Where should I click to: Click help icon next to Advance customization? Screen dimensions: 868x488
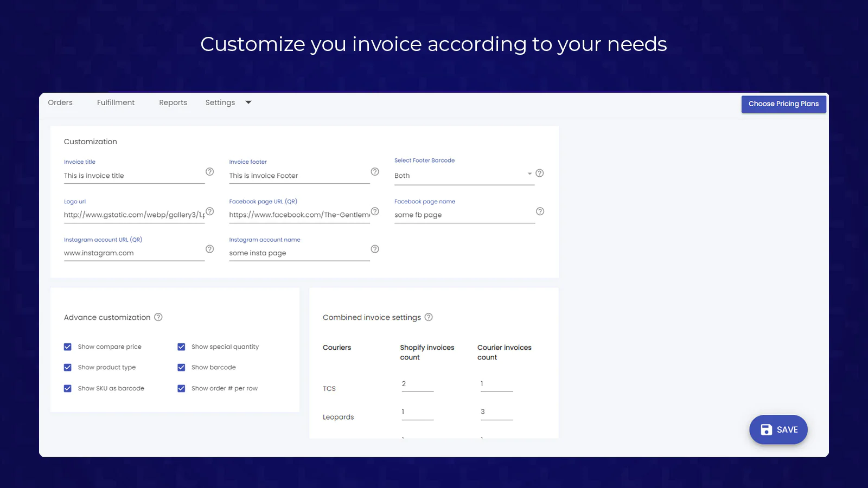pos(158,317)
